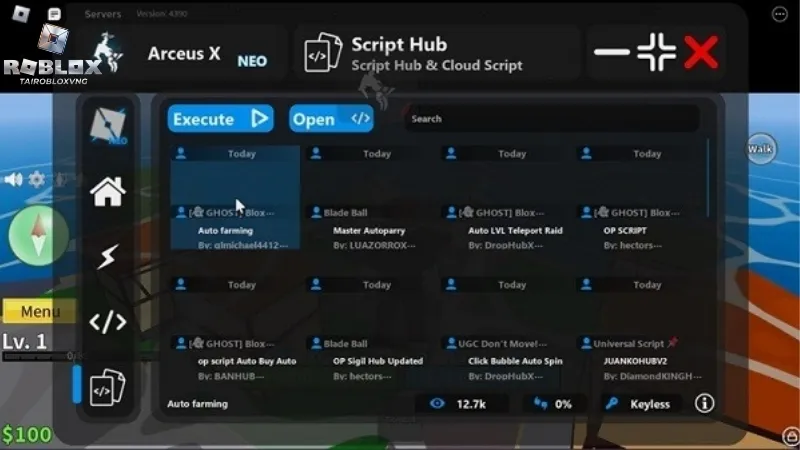The image size is (800, 450).
Task: Click the By: LUAZORROX author text
Action: [x=374, y=245]
